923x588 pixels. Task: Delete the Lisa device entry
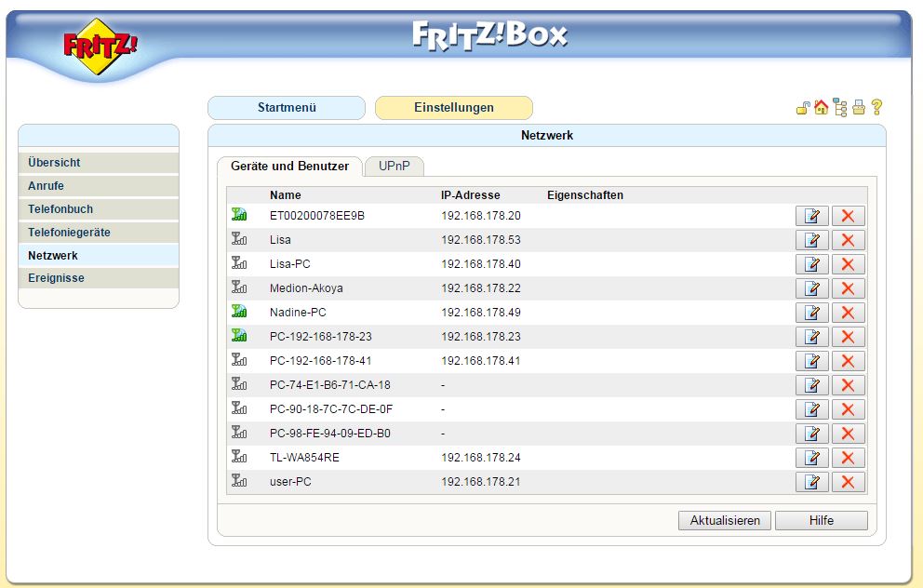pos(848,240)
